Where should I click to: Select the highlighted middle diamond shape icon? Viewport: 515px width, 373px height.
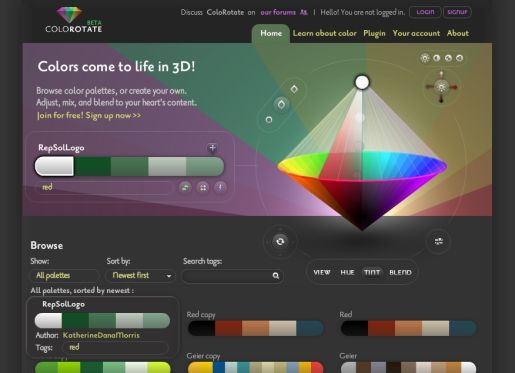281,104
